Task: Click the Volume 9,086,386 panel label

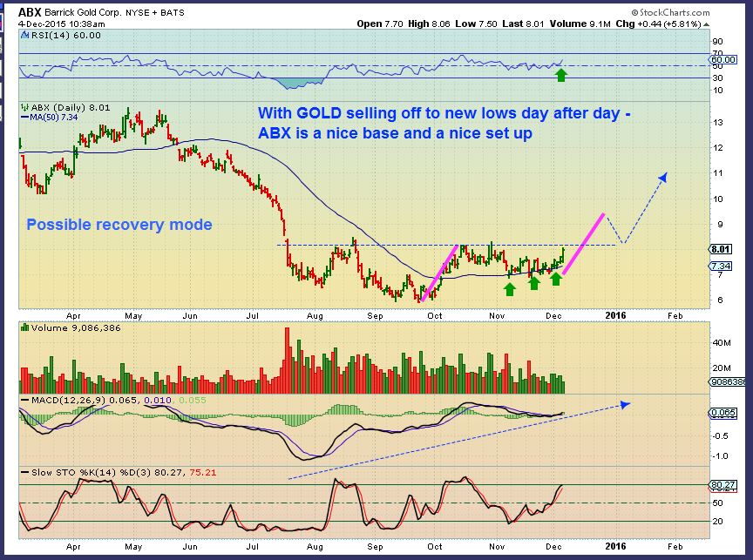Action: tap(76, 327)
